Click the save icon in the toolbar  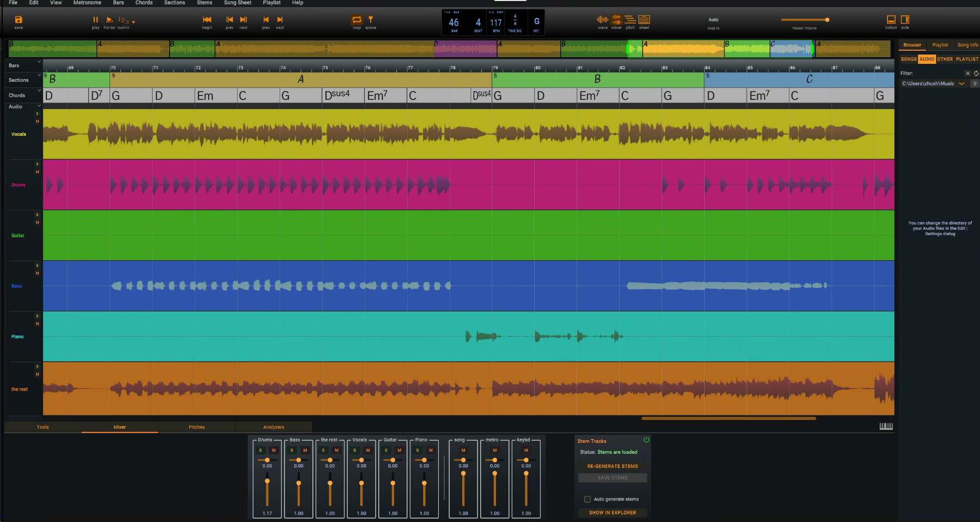[x=19, y=20]
